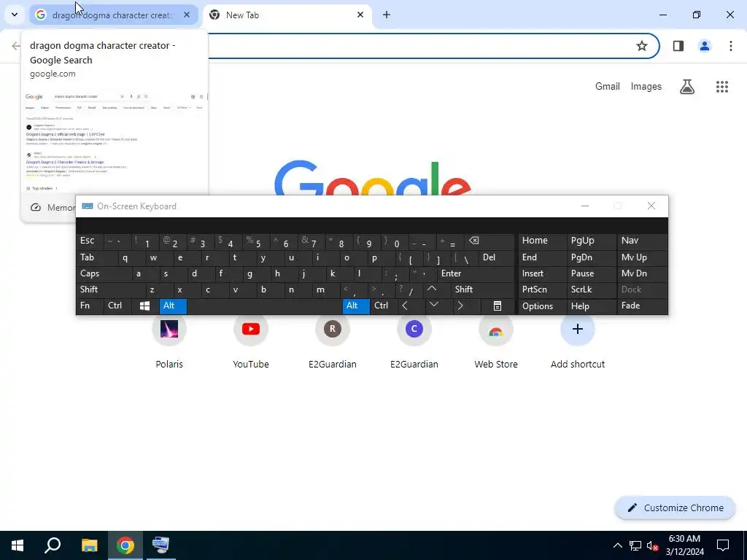Viewport: 747px width, 560px height.
Task: Toggle the left Shift key on keyboard
Action: pyautogui.click(x=110, y=289)
